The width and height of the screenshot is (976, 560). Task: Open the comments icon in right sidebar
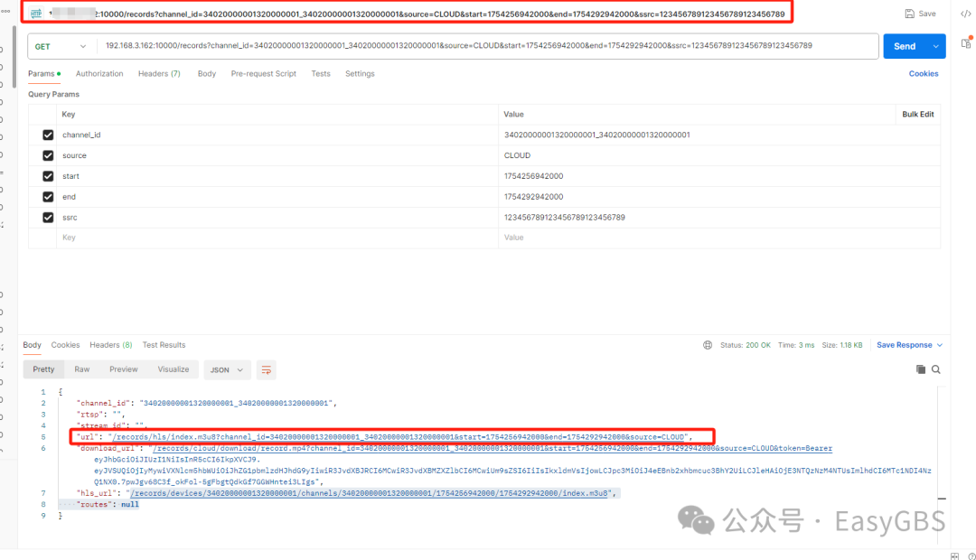pyautogui.click(x=966, y=43)
